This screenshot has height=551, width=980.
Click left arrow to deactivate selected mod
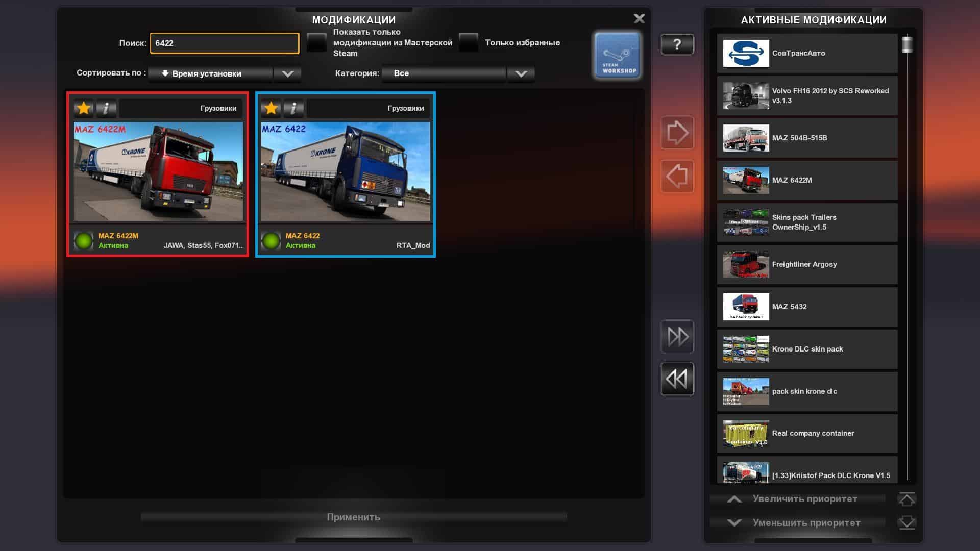[x=677, y=177]
